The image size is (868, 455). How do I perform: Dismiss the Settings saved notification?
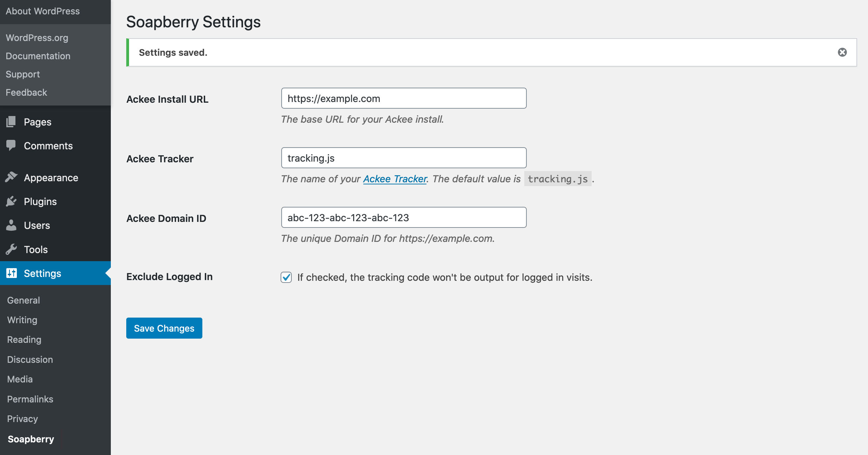pyautogui.click(x=842, y=52)
